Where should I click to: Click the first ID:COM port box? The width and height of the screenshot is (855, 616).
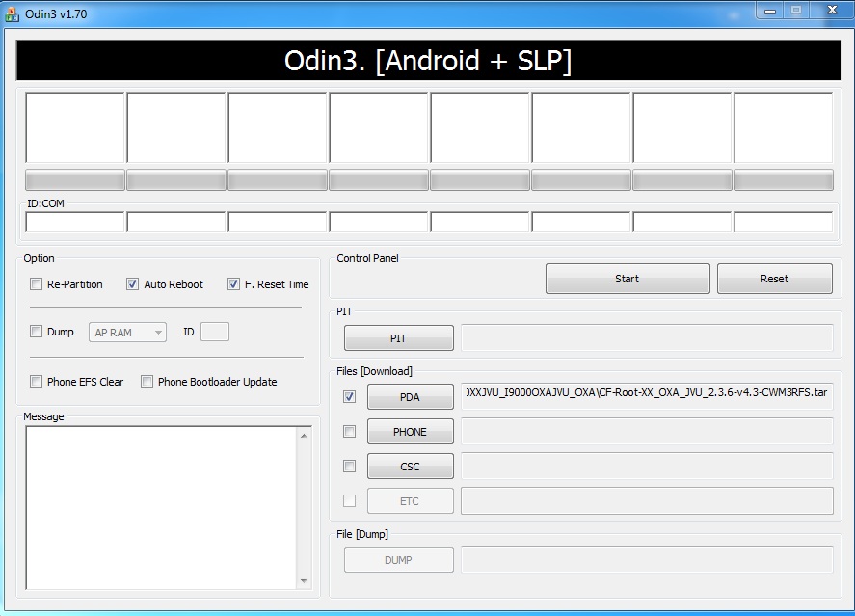(x=75, y=223)
